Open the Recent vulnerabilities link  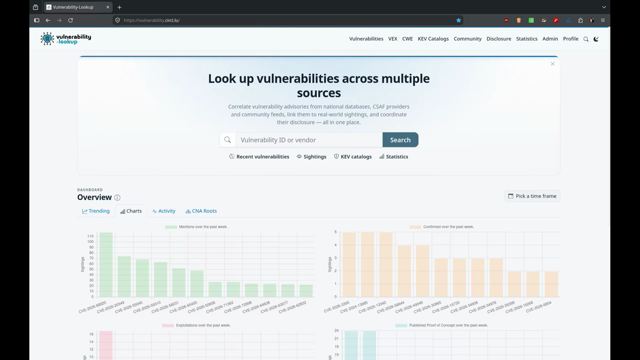pos(259,157)
